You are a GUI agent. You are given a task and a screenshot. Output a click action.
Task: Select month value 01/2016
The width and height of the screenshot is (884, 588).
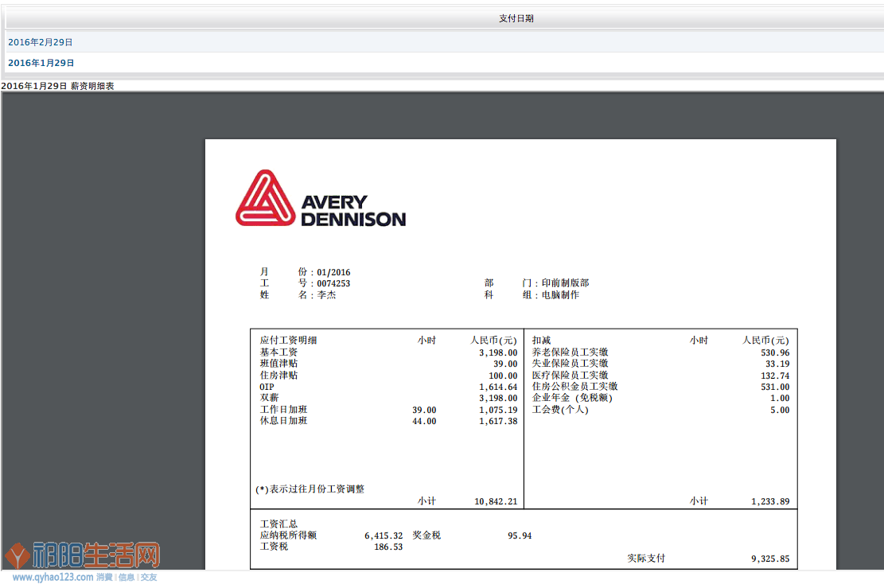pos(333,272)
